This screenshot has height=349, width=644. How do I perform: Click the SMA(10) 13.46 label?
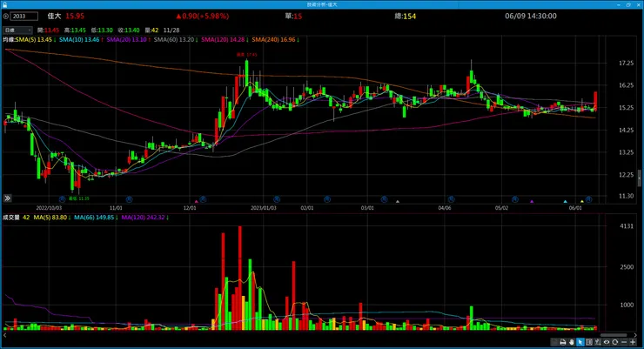tap(81, 40)
